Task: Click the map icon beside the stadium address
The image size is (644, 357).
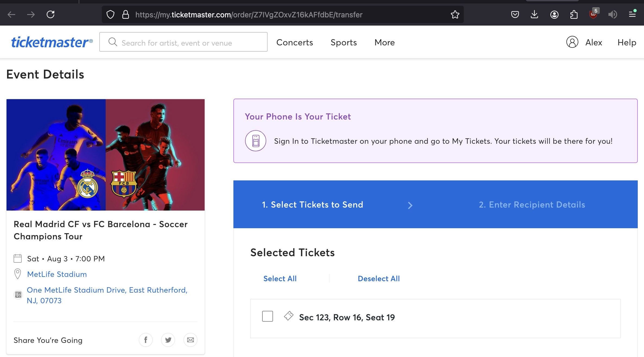Action: [x=18, y=295]
